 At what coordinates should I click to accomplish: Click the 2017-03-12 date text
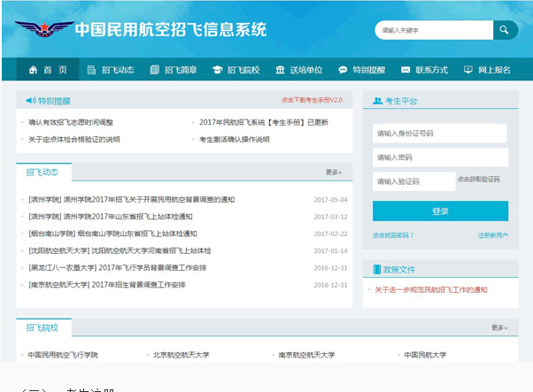[x=331, y=217]
